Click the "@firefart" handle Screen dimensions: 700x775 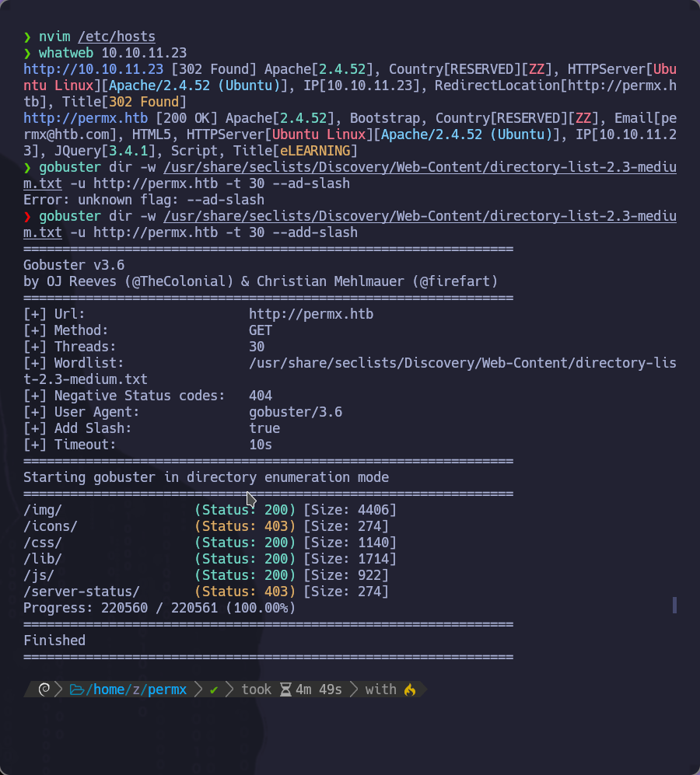(x=455, y=281)
